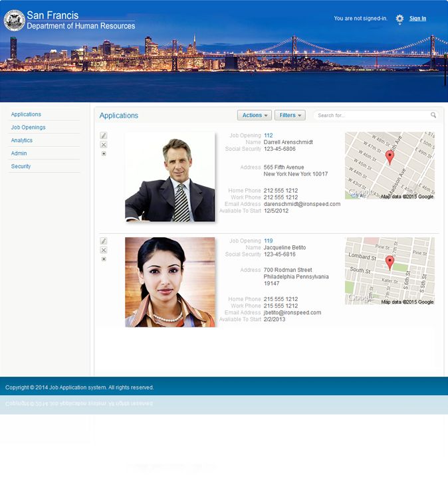
Task: Click the map pin on the Rodman Street map
Action: (x=390, y=262)
